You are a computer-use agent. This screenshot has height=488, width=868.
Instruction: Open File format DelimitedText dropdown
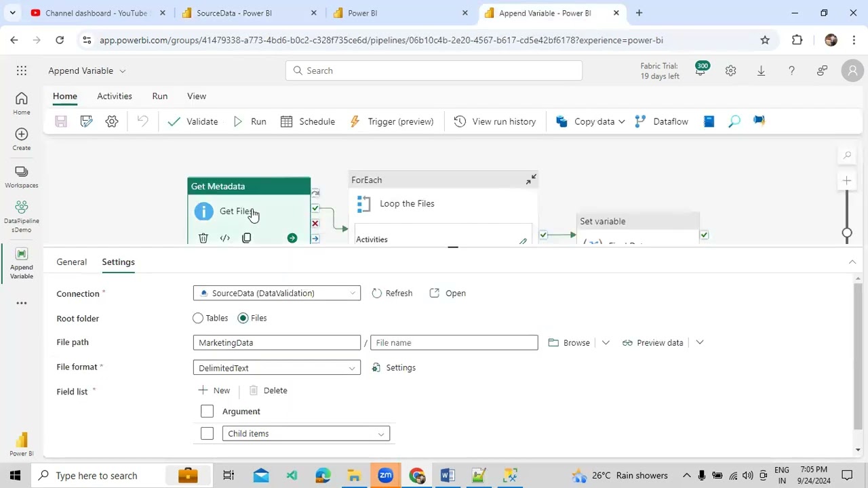(277, 368)
